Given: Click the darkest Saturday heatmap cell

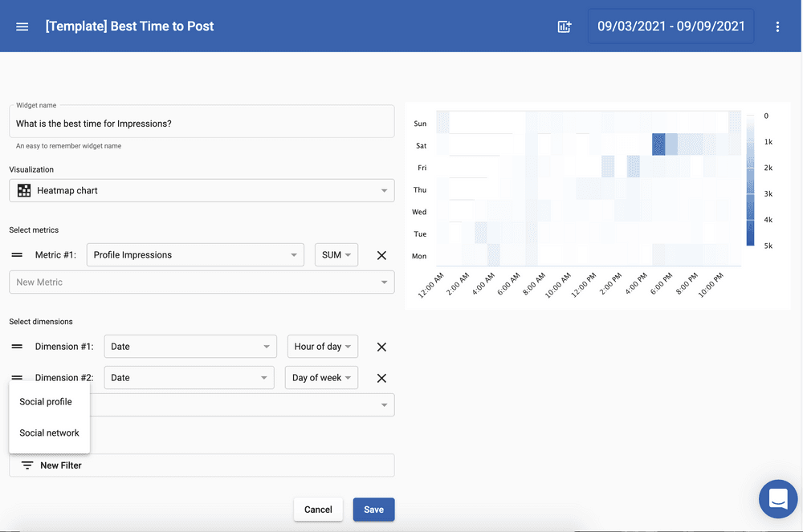Looking at the screenshot, I should click(x=658, y=145).
